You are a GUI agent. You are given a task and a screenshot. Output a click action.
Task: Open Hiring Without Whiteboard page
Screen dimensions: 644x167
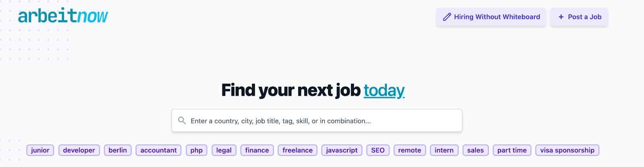pos(497,17)
